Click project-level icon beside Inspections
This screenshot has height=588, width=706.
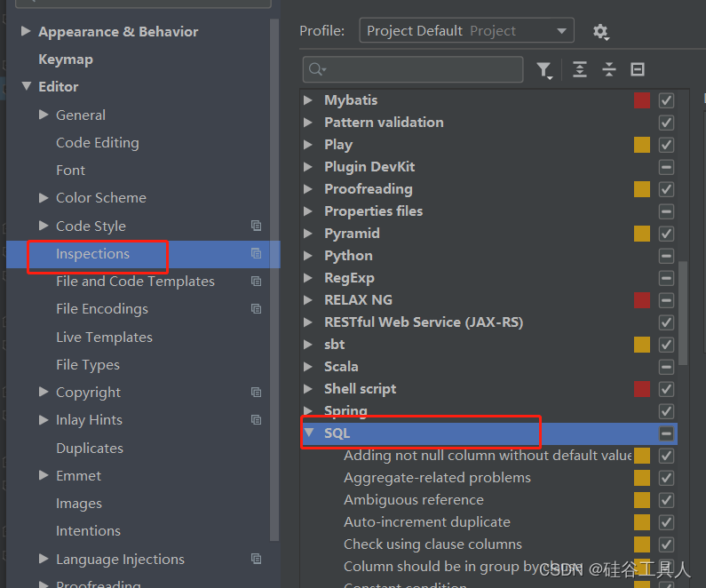(256, 253)
